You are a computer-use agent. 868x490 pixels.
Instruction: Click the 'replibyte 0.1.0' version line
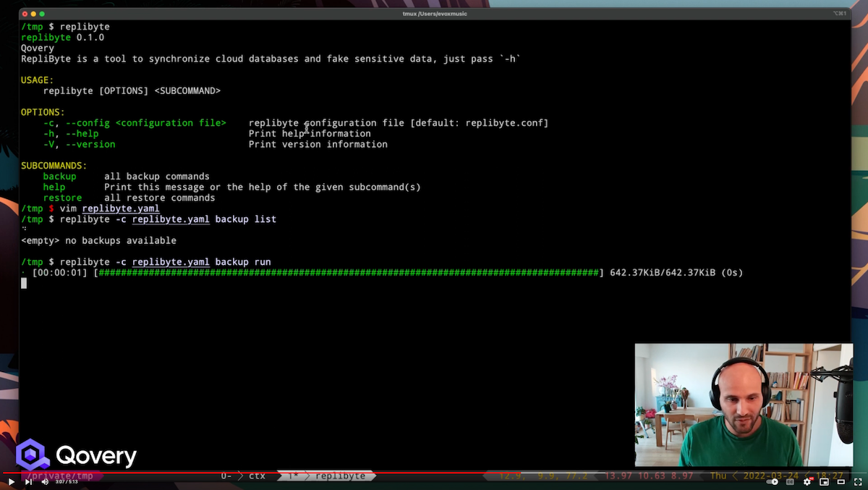click(62, 38)
